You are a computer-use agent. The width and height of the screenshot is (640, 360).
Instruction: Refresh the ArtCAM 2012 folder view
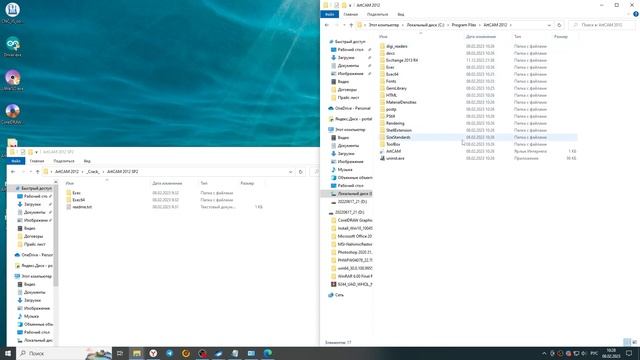coord(559,25)
